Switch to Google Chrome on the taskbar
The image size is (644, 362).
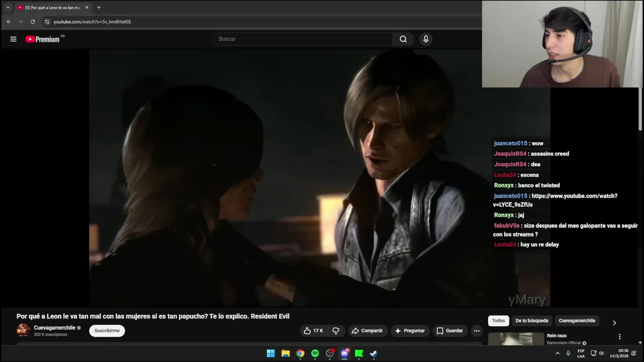300,353
